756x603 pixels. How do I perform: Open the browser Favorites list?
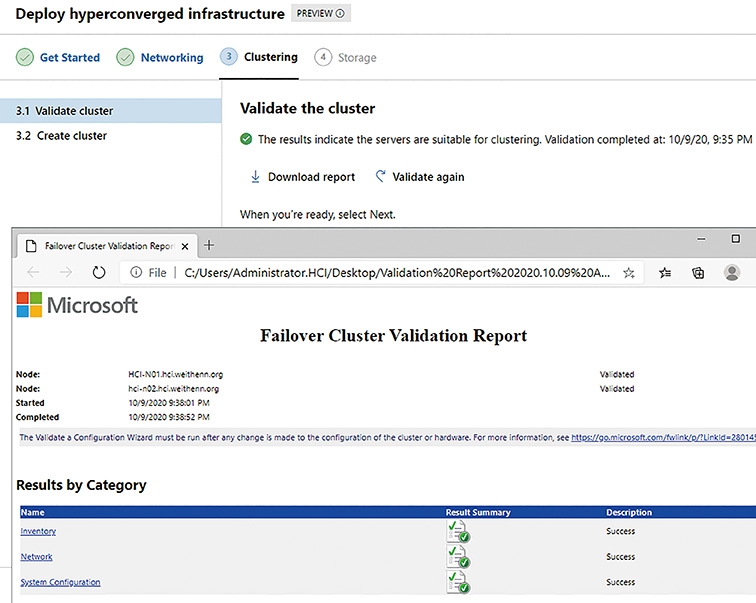[x=665, y=273]
